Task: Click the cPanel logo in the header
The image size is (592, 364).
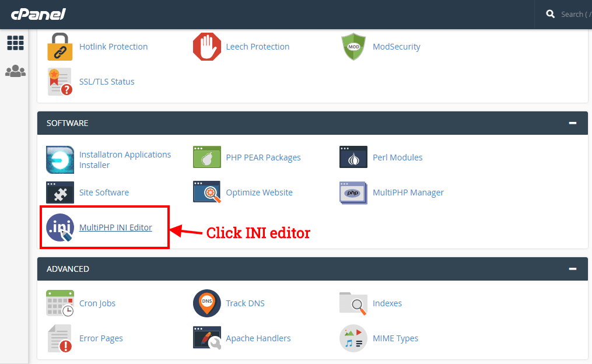Action: [x=38, y=15]
